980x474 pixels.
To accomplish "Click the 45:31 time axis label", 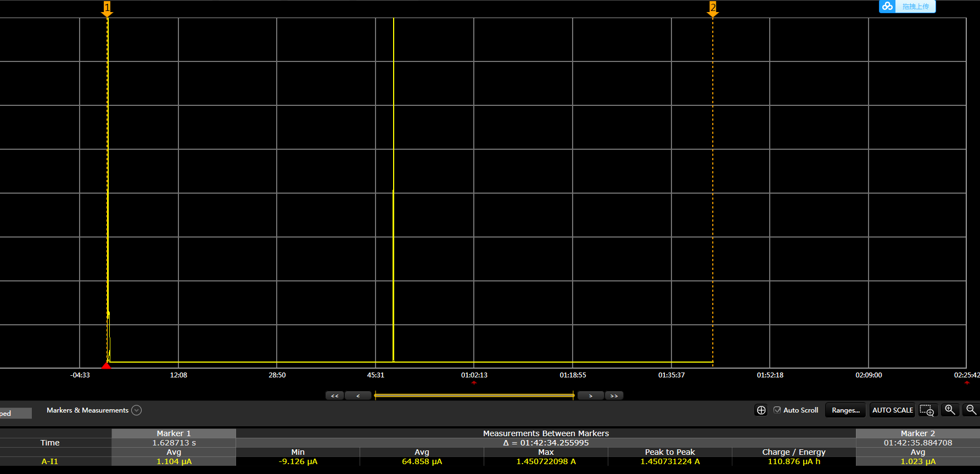I will (376, 375).
